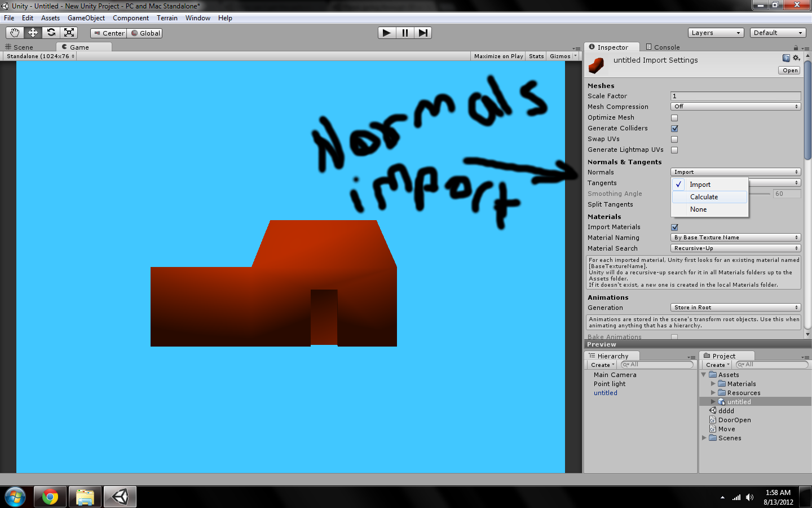
Task: Enable the Swap UVs checkbox
Action: (x=674, y=139)
